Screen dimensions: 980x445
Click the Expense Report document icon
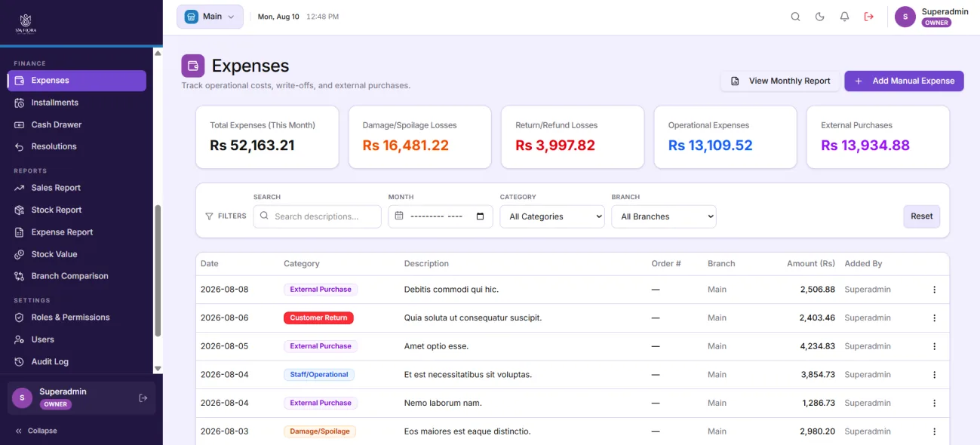pos(19,232)
